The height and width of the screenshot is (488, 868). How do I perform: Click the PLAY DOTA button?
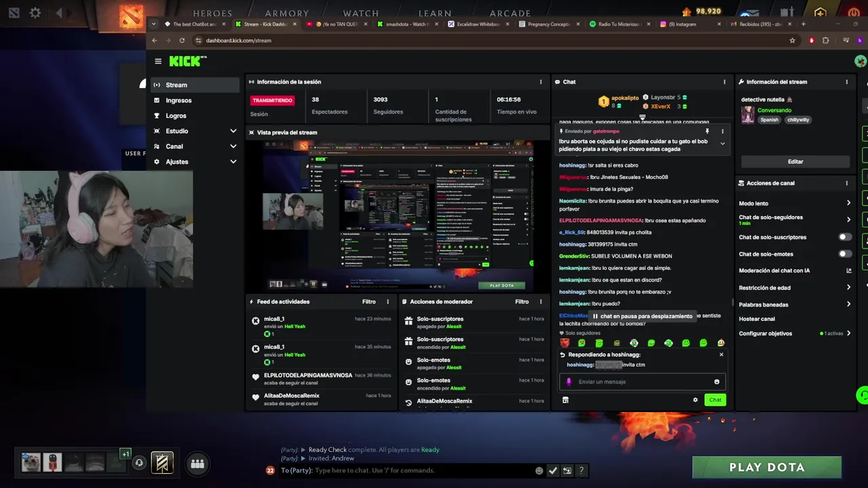[x=767, y=467]
